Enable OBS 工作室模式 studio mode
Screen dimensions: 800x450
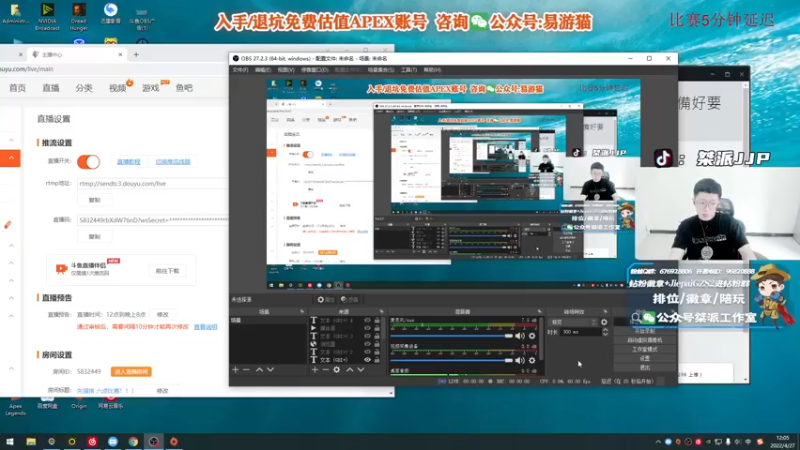click(645, 349)
